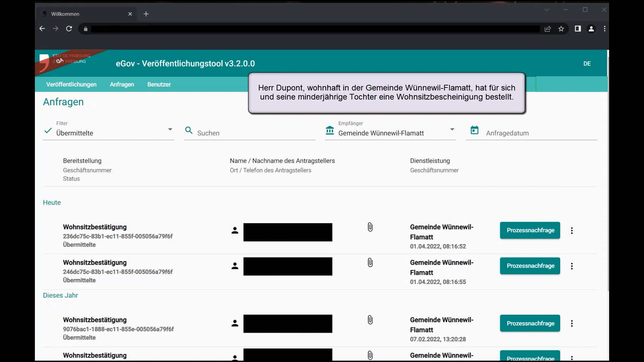Select Geschäftsnummer 236dc75c-83b1-ec11-855f-005056a79f6f
The width and height of the screenshot is (644, 362).
point(118,236)
